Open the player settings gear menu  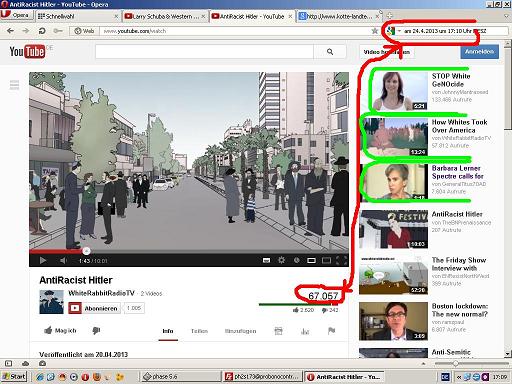281,260
